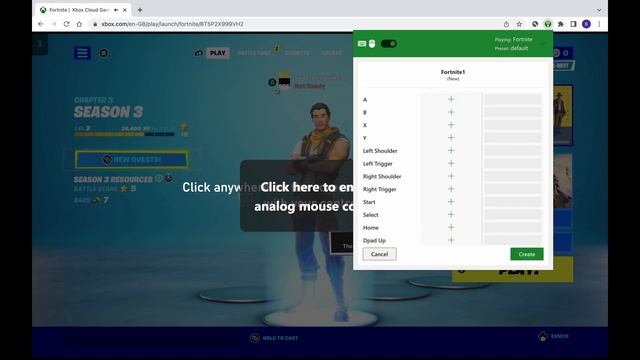640x360 pixels.
Task: Open the Chrome extensions puzzle menu
Action: coord(561,24)
